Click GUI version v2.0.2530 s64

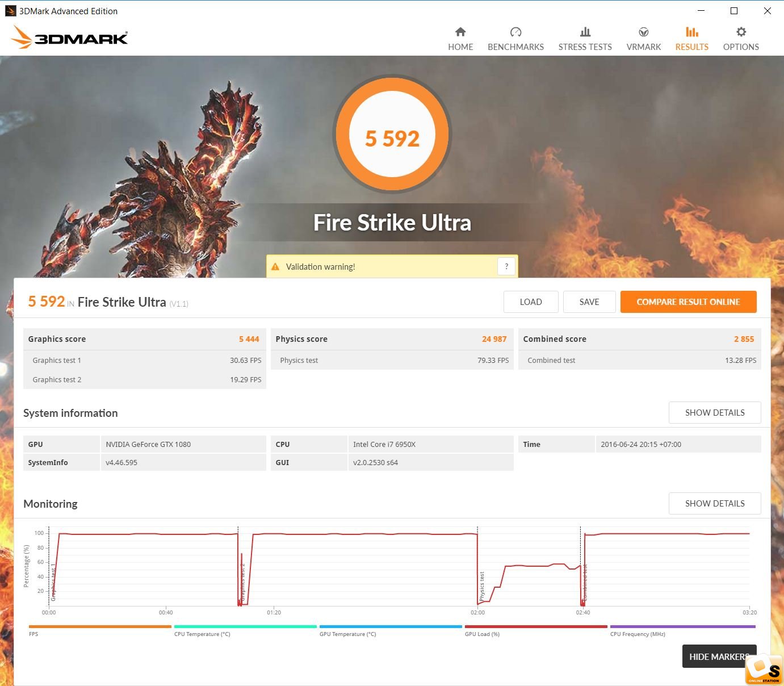click(x=375, y=463)
